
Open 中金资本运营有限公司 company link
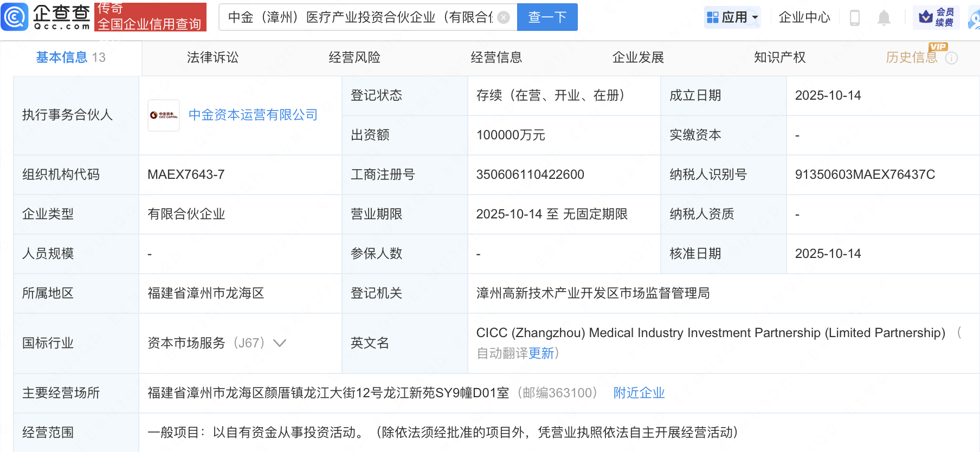point(253,115)
